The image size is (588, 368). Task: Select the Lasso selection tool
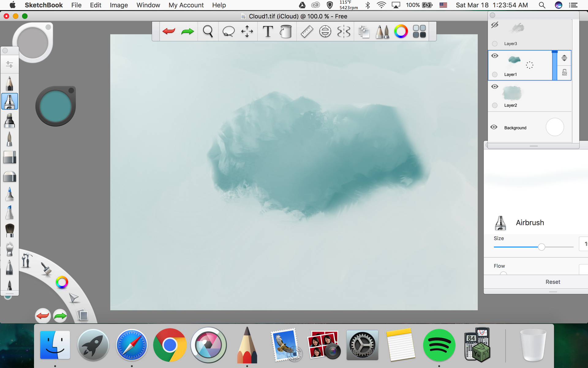[x=228, y=31]
